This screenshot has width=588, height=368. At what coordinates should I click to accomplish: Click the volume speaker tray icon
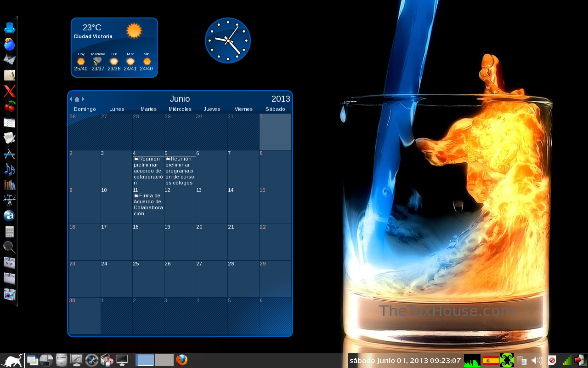point(536,360)
